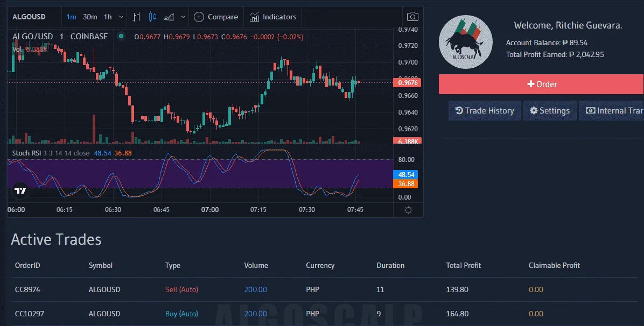
Task: Click the + Order button
Action: (541, 84)
